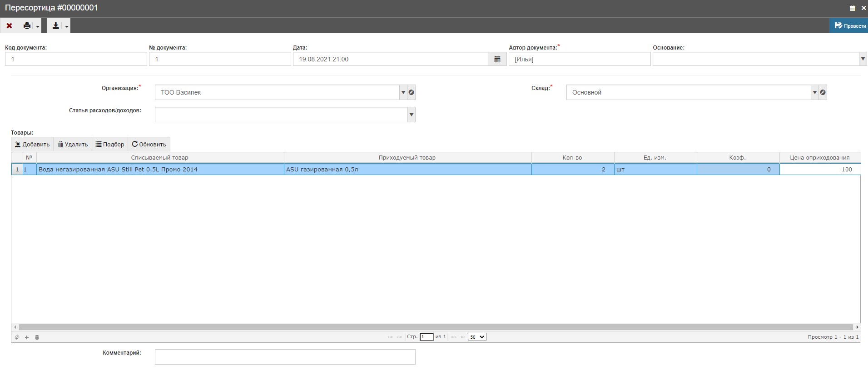Open the rows-per-page selector showing 50
Screen dimensions: 868x371
coord(477,337)
